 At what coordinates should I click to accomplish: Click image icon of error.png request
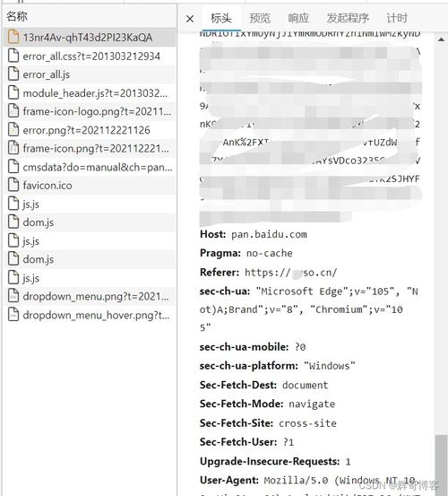point(13,130)
